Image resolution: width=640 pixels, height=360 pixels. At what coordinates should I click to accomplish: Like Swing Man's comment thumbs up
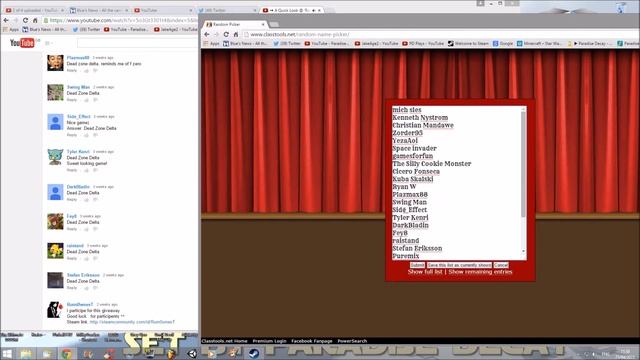tap(87, 100)
